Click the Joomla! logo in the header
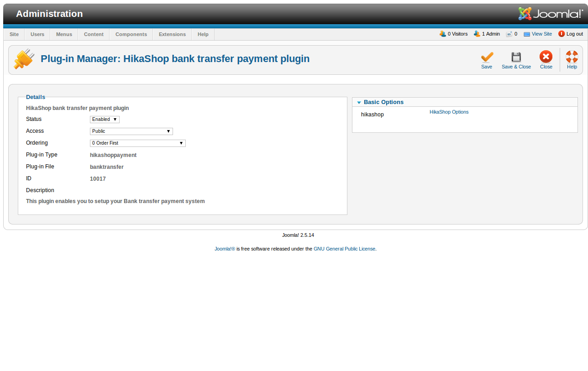The image size is (588, 371). tap(551, 14)
